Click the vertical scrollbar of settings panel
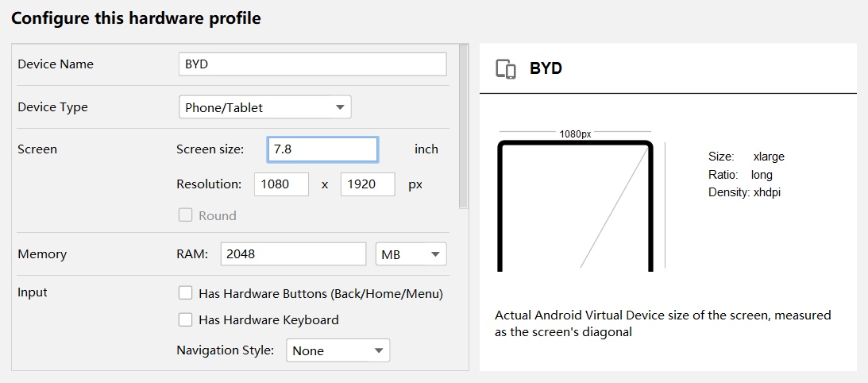Image resolution: width=868 pixels, height=383 pixels. tap(463, 126)
